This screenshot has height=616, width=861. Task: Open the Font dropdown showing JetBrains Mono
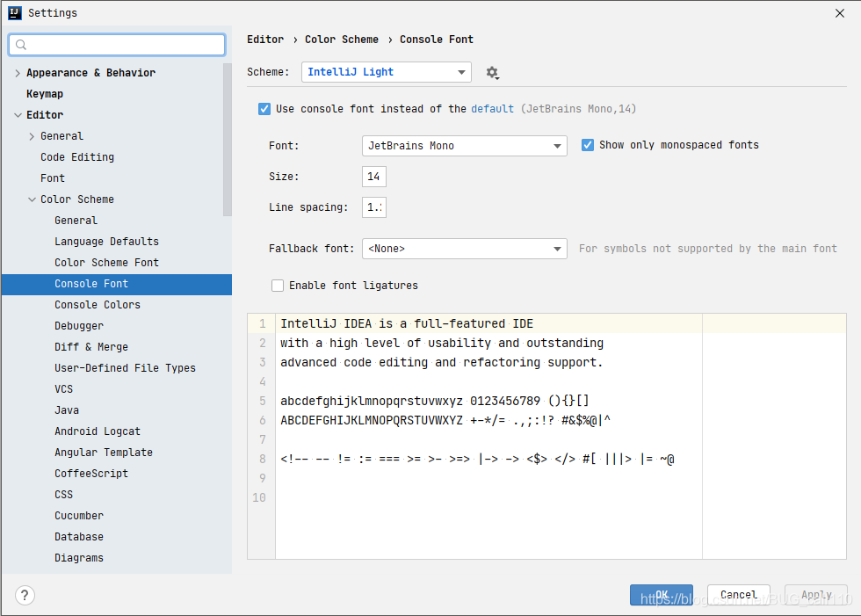pos(464,145)
